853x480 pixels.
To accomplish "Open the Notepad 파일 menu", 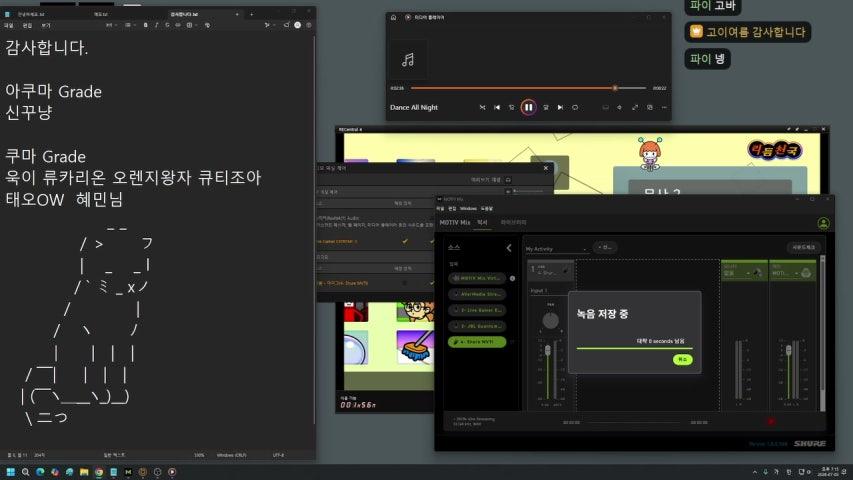I will click(9, 26).
